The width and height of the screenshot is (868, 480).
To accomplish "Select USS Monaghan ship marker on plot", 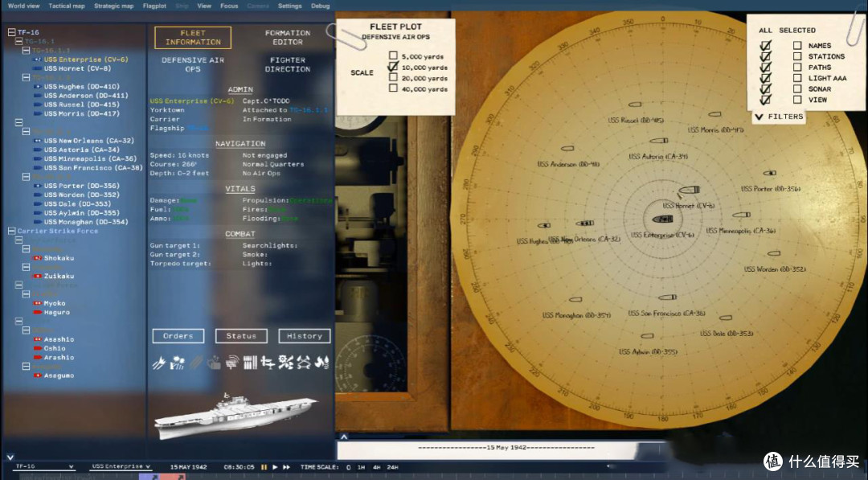I will 575,300.
